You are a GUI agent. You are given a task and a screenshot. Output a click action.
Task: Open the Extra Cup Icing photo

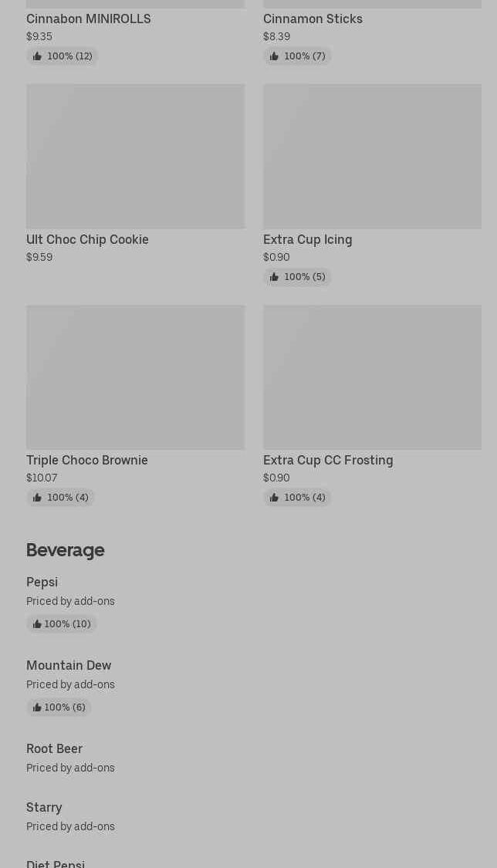tap(372, 156)
